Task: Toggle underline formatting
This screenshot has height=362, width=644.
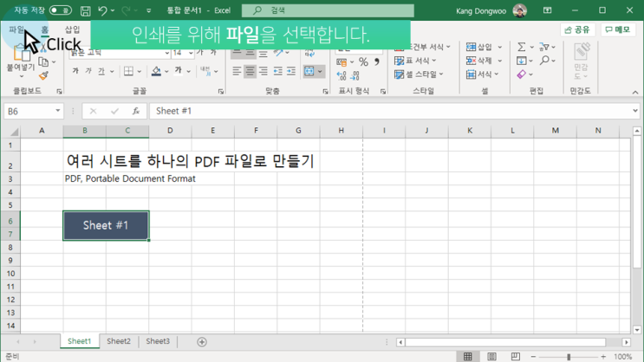Action: [x=101, y=71]
